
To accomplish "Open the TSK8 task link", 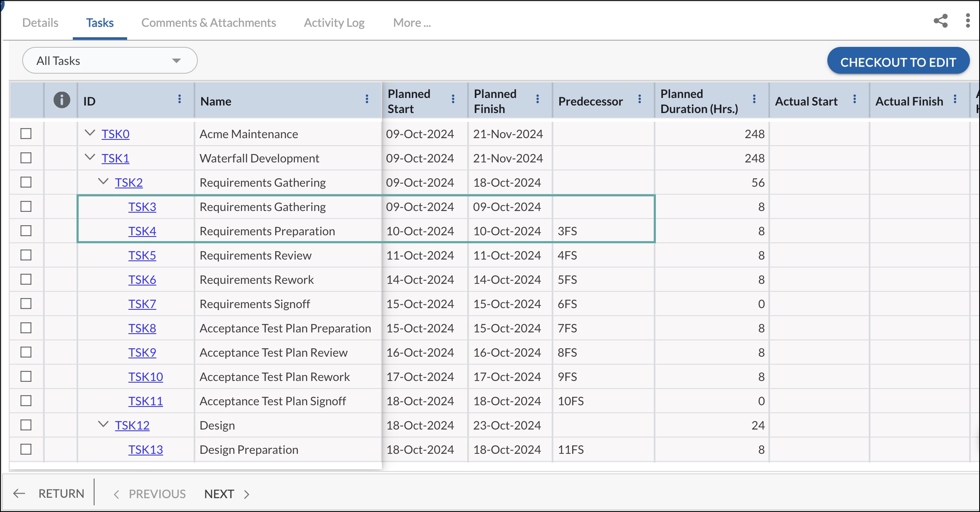I will click(142, 328).
